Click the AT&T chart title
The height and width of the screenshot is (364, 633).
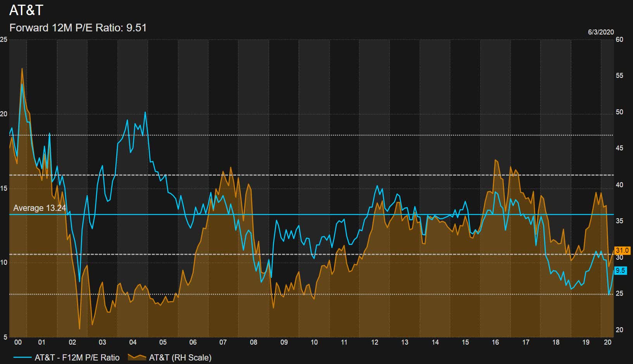pyautogui.click(x=26, y=10)
